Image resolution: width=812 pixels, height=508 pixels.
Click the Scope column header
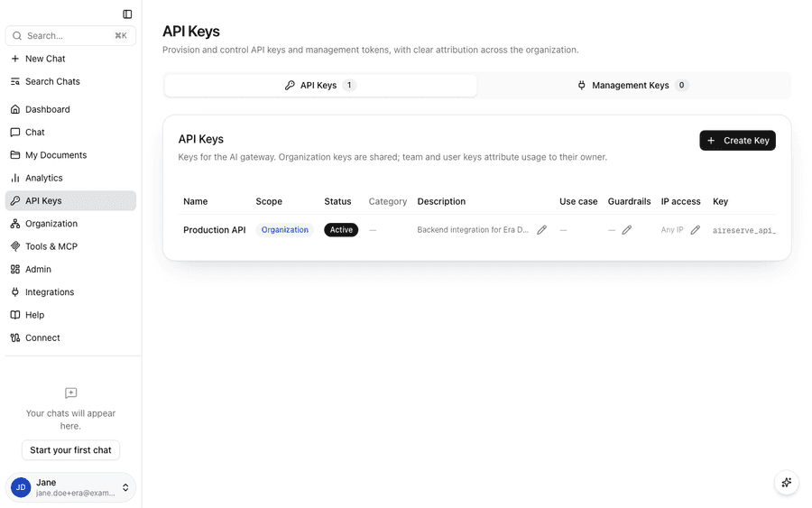pyautogui.click(x=269, y=201)
